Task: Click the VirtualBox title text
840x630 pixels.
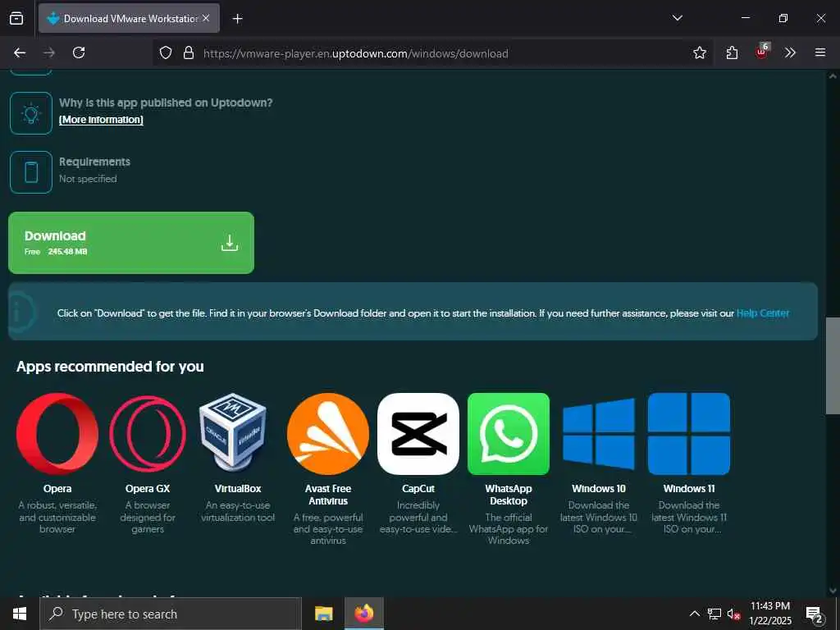Action: (x=238, y=489)
